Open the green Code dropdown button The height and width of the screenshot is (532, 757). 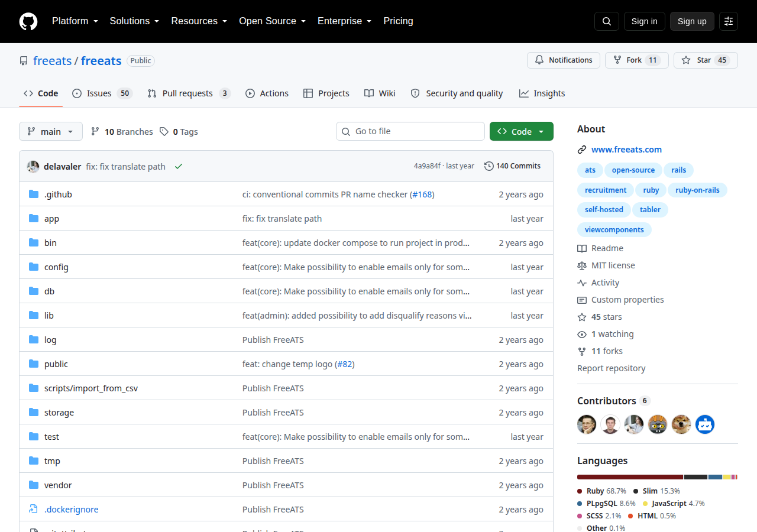(x=522, y=132)
